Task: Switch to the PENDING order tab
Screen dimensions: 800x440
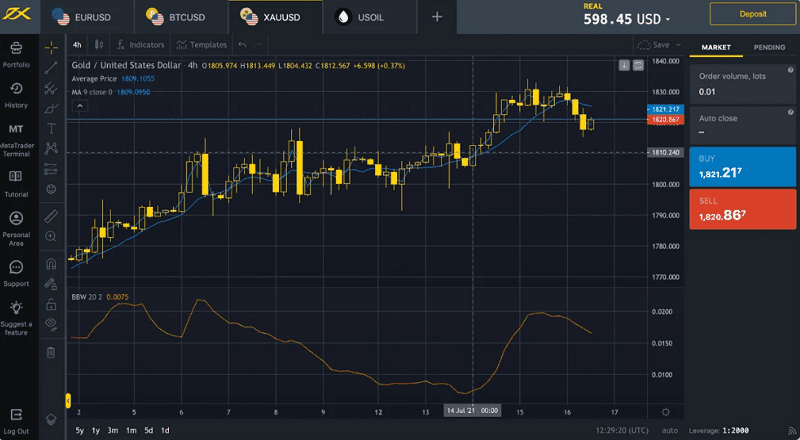Action: pyautogui.click(x=769, y=47)
